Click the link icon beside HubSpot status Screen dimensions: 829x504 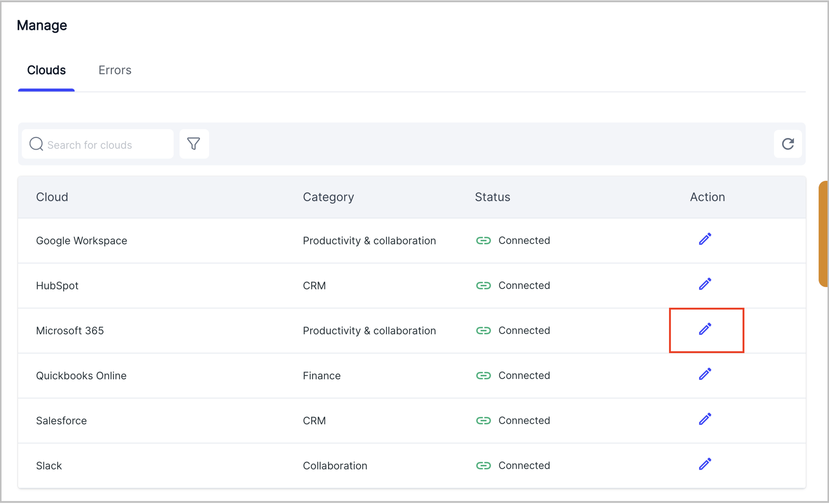pos(484,285)
